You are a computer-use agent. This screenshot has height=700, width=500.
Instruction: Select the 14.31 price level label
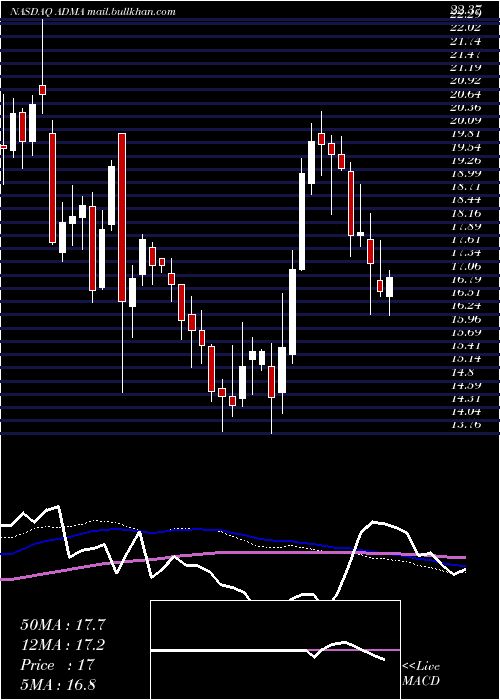[x=466, y=398]
